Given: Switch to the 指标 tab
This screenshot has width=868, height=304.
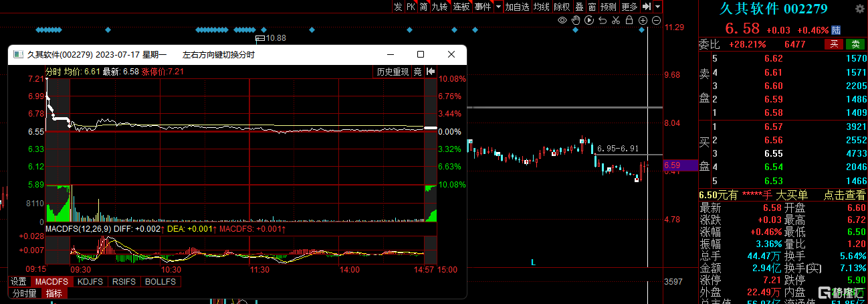Looking at the screenshot, I should pyautogui.click(x=54, y=293).
